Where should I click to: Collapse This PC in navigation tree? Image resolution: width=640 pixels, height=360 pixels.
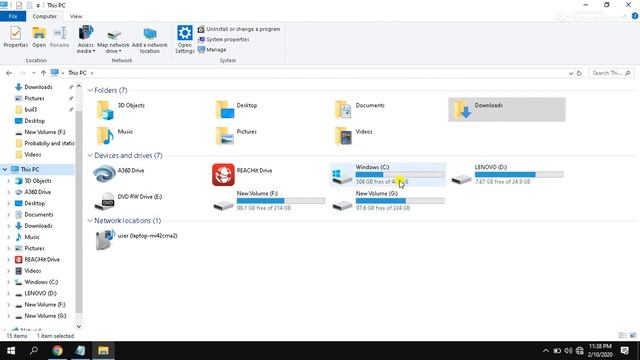[x=4, y=169]
